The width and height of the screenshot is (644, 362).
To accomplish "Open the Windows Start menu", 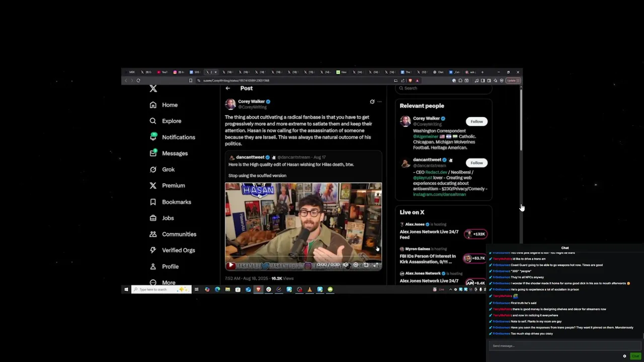I will coord(126,290).
